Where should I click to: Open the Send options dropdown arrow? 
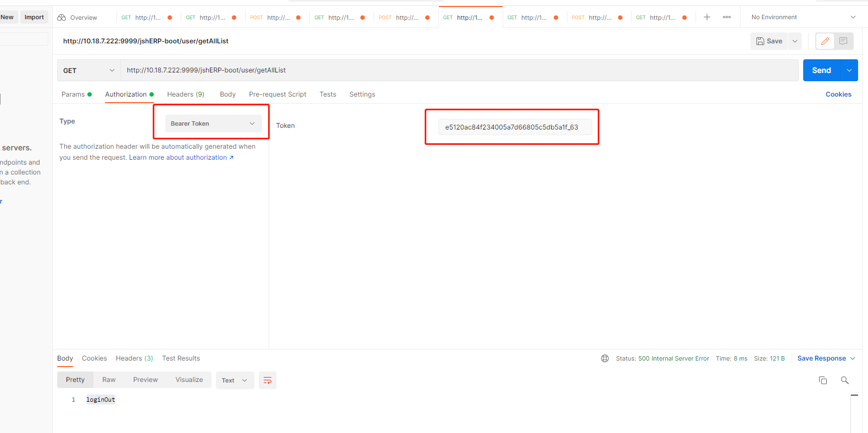point(849,70)
